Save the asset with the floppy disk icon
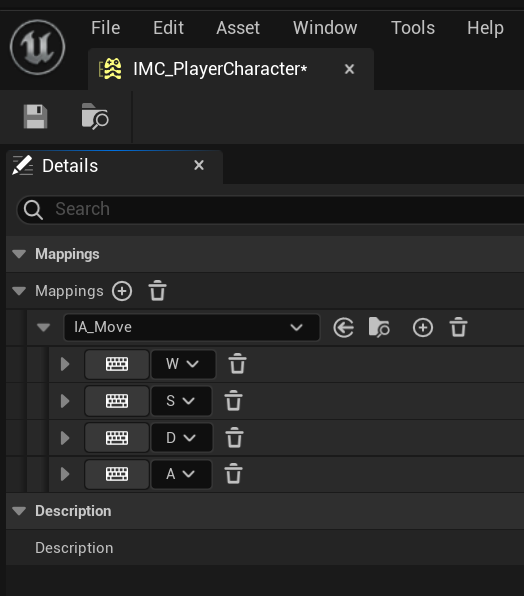 [x=35, y=117]
